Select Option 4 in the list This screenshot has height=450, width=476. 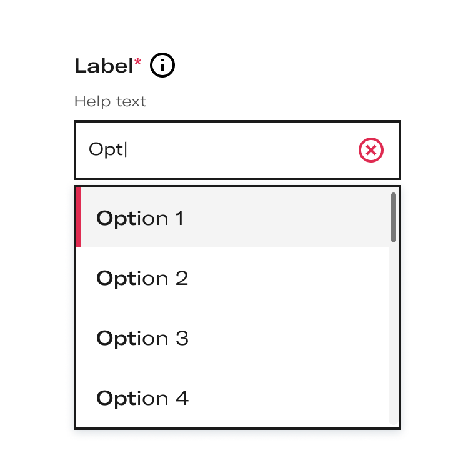pos(232,397)
